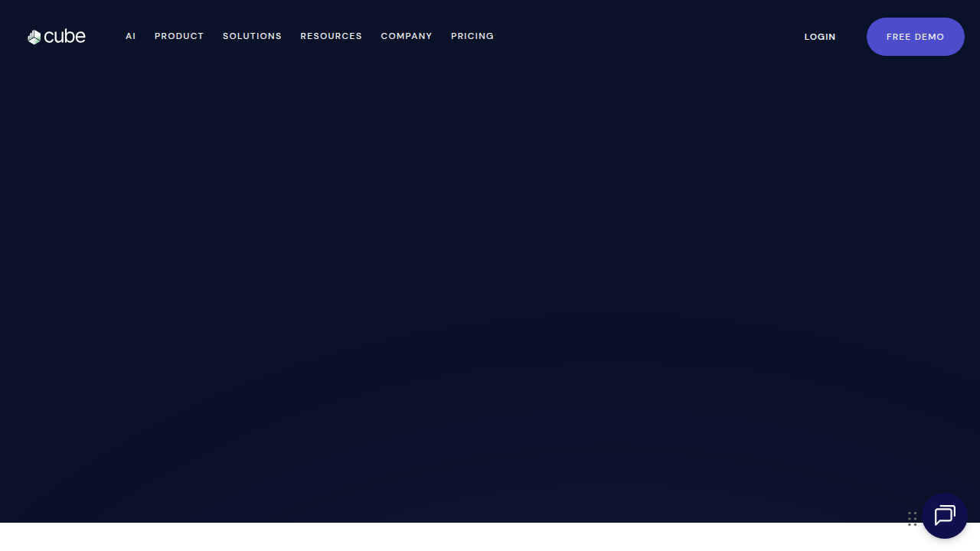Open the AI navigation item
980x551 pixels.
[131, 36]
